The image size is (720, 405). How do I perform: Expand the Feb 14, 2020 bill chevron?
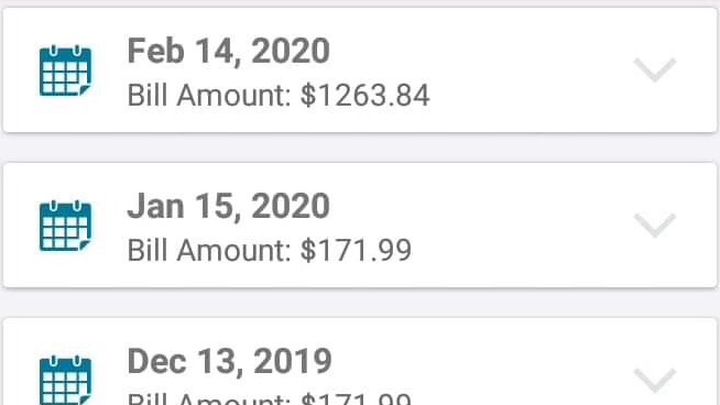[x=655, y=69]
